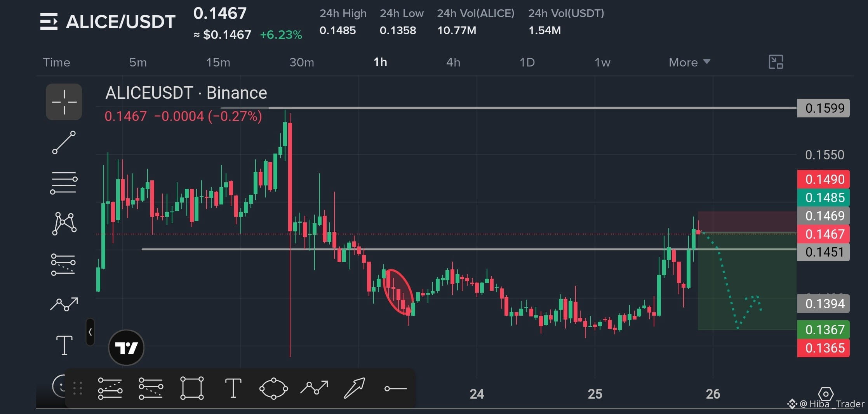Select the 0.1394 price label

823,304
